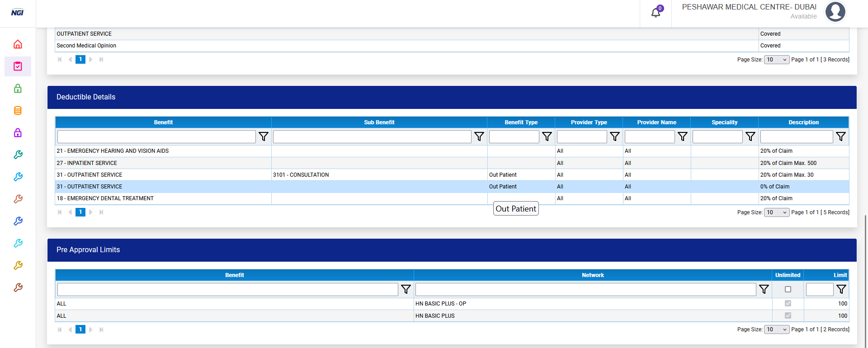Image resolution: width=868 pixels, height=348 pixels.
Task: Open Page Size dropdown in Deductible Details
Action: tap(776, 212)
